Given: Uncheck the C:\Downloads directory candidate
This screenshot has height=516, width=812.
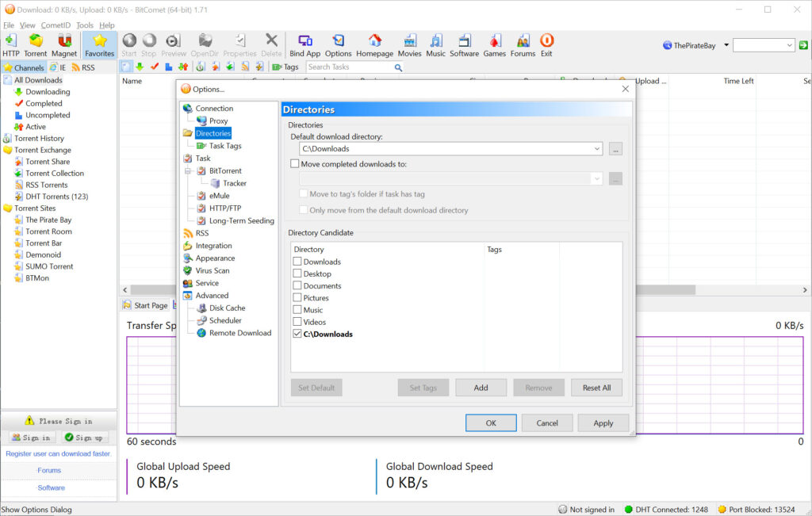Looking at the screenshot, I should pos(297,334).
